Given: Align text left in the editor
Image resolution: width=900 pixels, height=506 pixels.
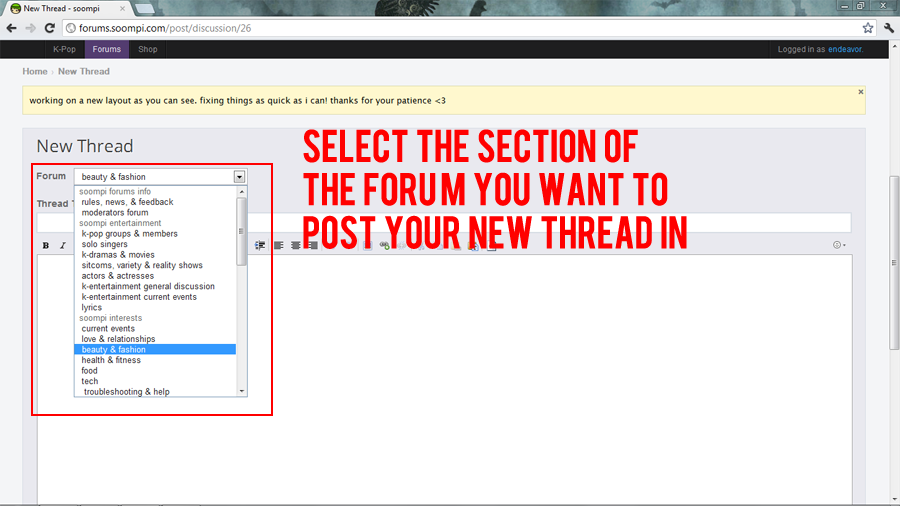Looking at the screenshot, I should point(278,246).
